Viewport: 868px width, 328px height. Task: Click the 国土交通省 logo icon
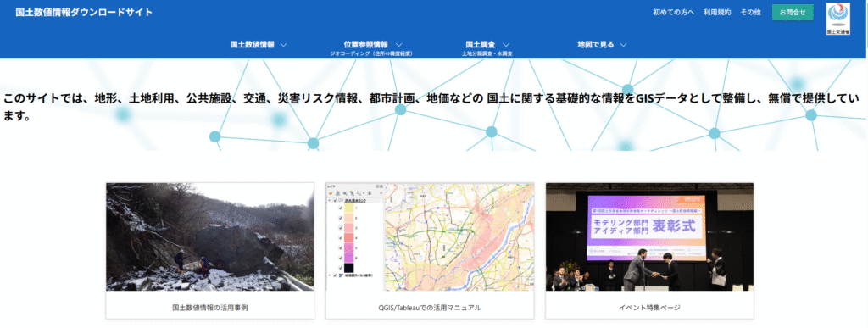pyautogui.click(x=837, y=19)
